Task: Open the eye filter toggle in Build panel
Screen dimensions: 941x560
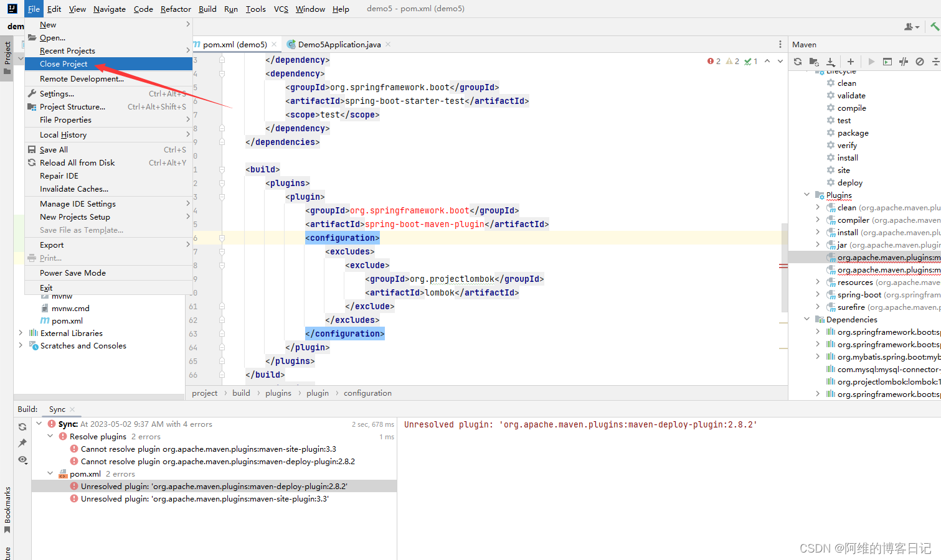Action: click(22, 460)
